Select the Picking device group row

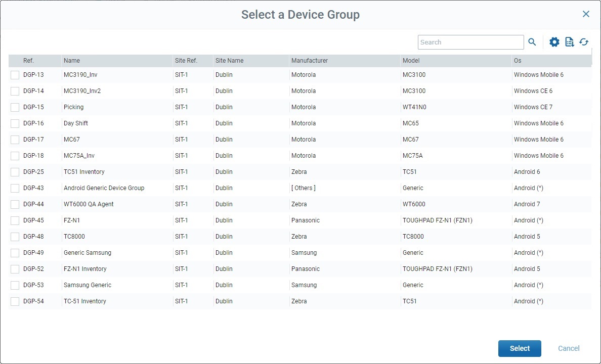[x=74, y=107]
